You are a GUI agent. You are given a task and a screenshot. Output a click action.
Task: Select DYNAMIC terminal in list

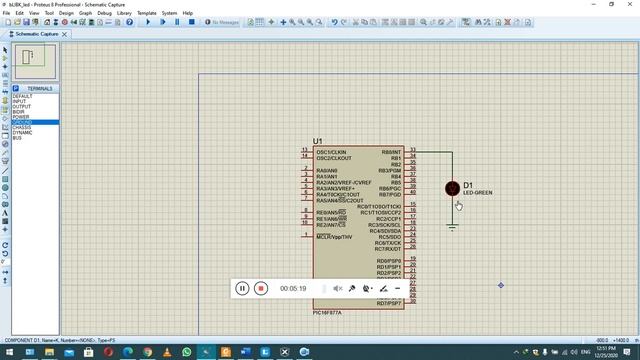click(x=22, y=133)
